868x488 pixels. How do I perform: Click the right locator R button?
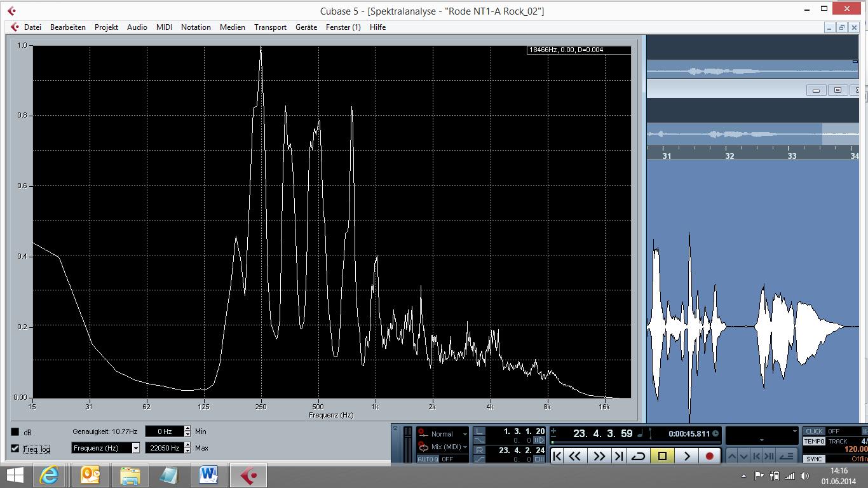click(480, 451)
